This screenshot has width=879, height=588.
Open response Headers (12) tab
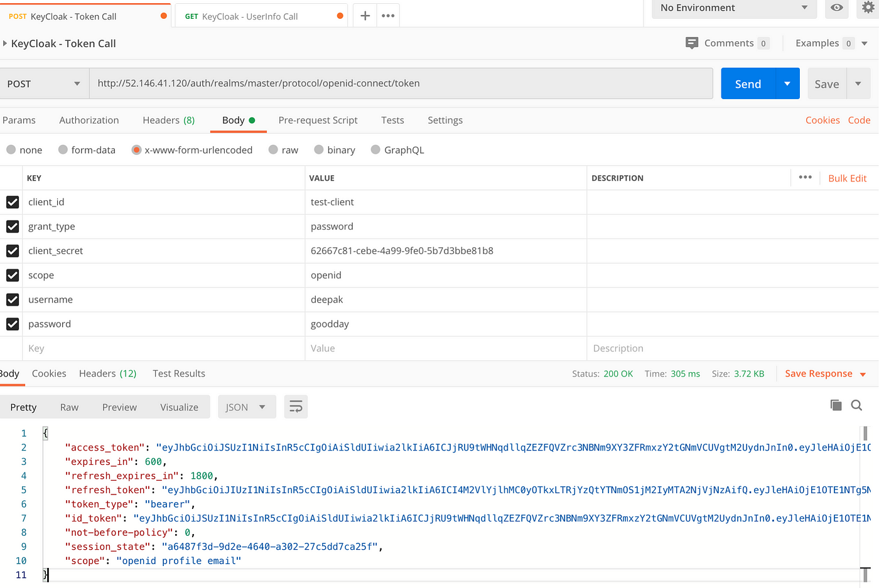pyautogui.click(x=108, y=373)
